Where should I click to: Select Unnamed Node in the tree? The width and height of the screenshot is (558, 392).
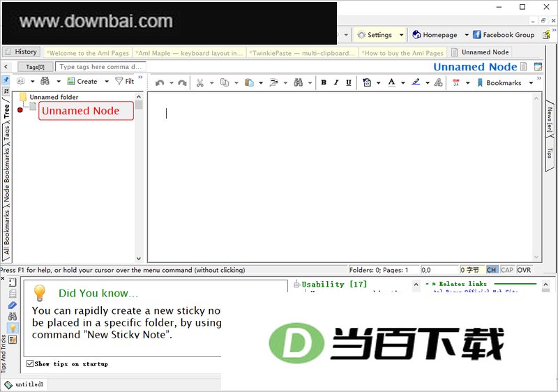(x=86, y=111)
